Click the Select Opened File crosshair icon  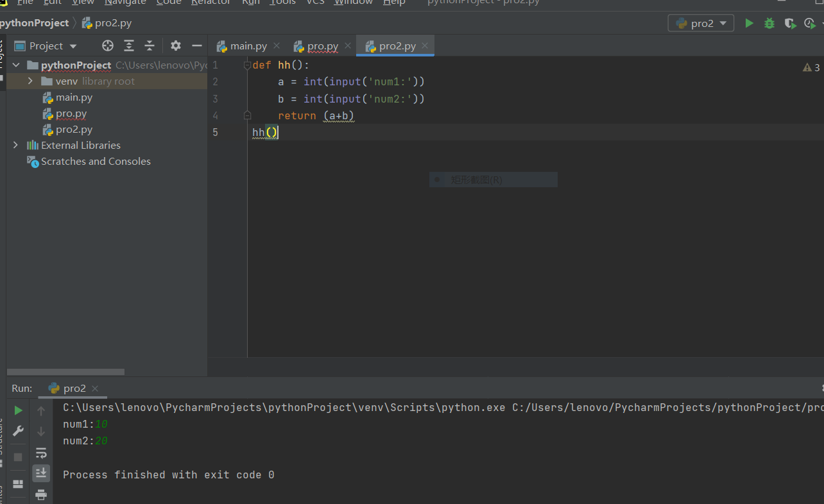108,46
